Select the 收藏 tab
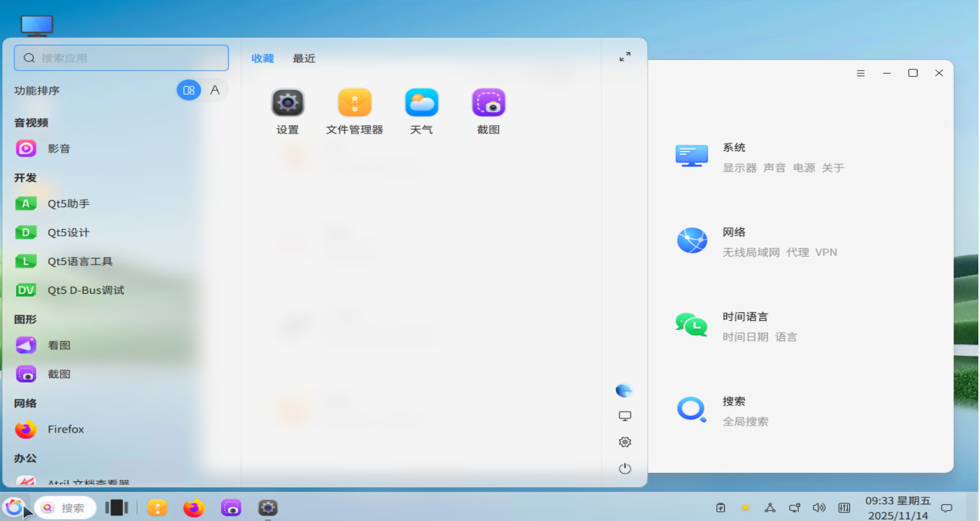Screen dimensions: 980x521 coord(263,59)
